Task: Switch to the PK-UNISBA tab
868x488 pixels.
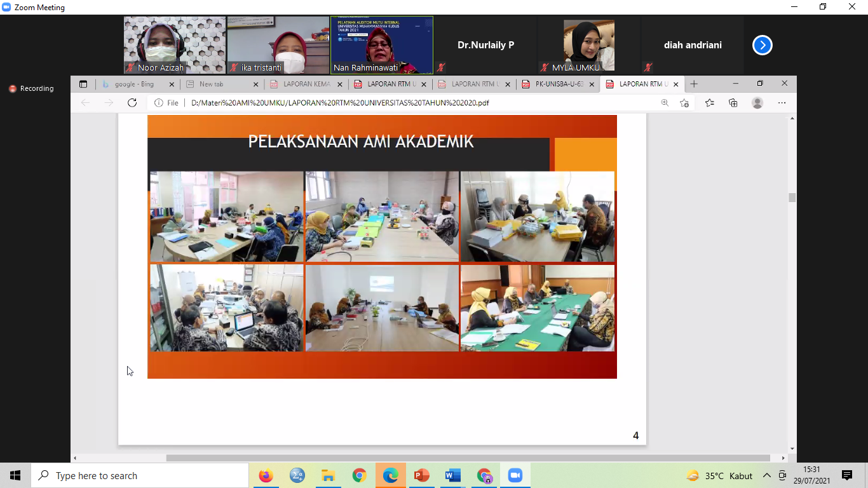Action: (x=559, y=84)
